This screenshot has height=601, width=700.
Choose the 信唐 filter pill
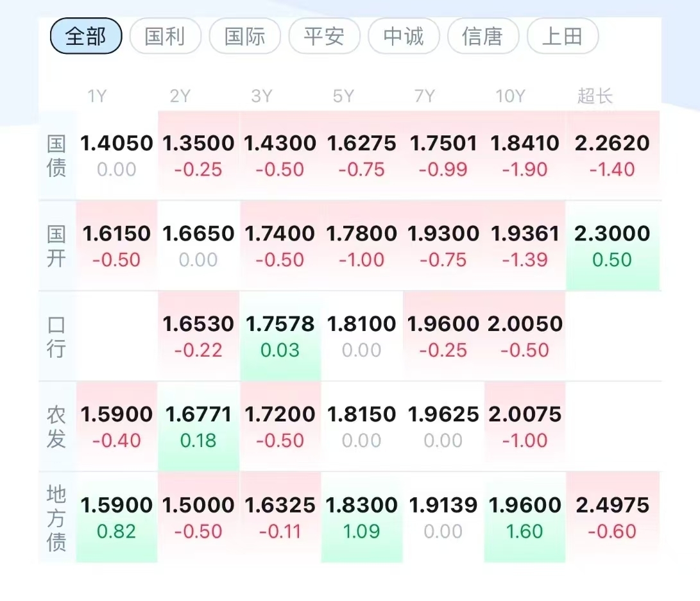(x=483, y=36)
